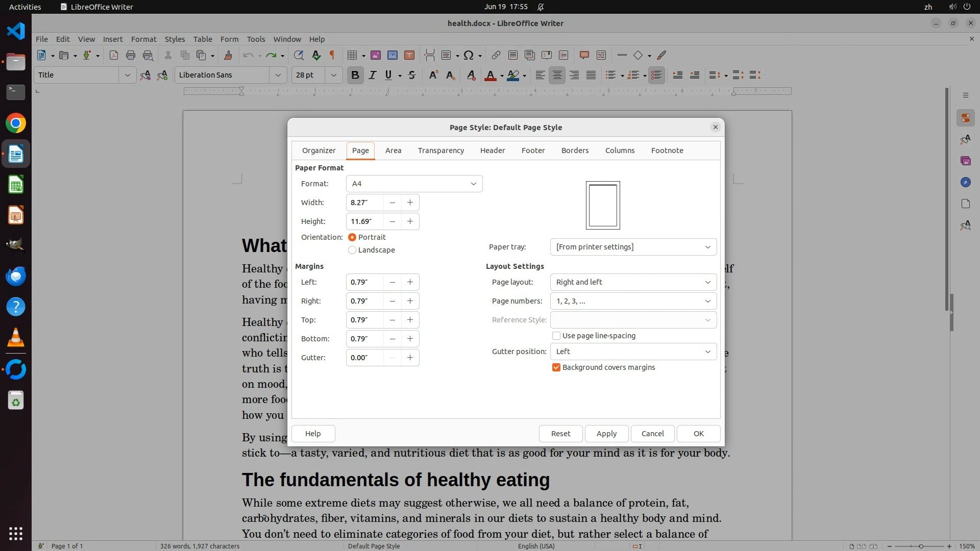
Task: Increase the Left margin with plus button
Action: (x=410, y=282)
